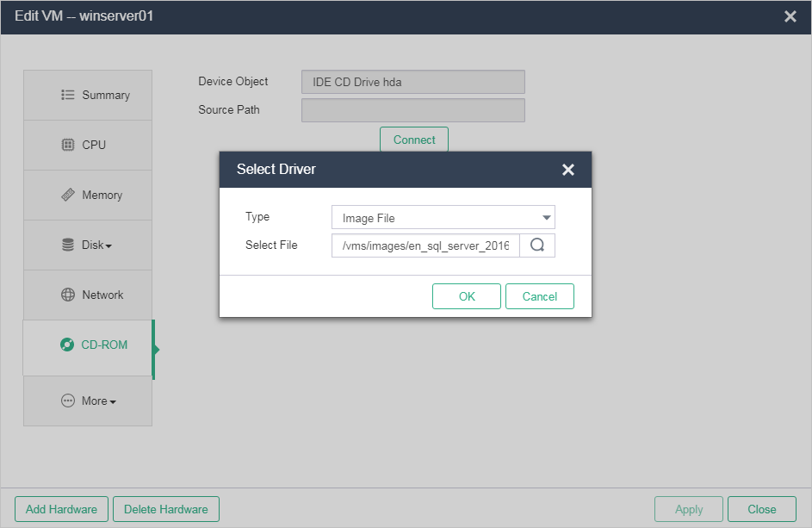Click the Connect button
The image size is (812, 528).
(413, 139)
